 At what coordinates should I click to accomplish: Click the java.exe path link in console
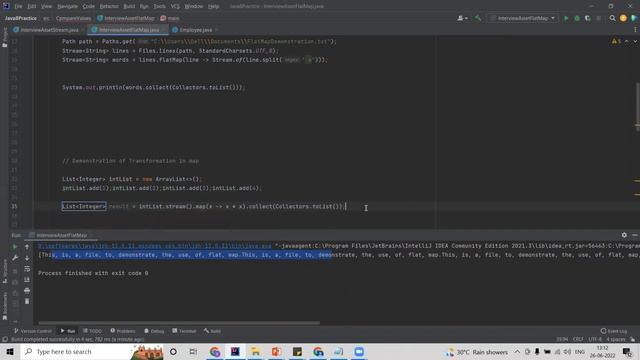pos(155,246)
